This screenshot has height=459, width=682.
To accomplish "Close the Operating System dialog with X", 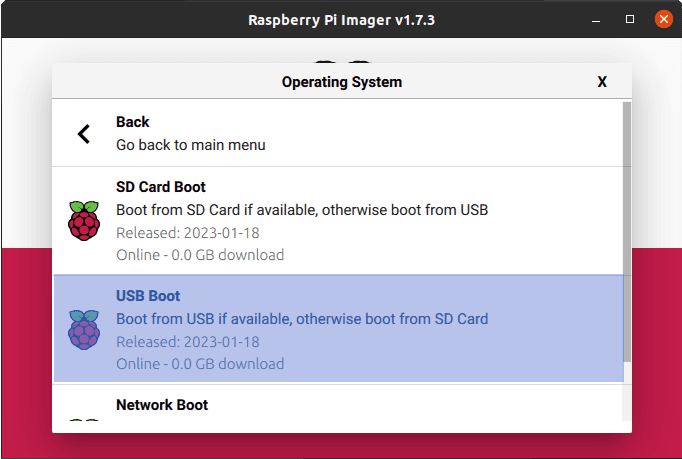I will (x=602, y=82).
